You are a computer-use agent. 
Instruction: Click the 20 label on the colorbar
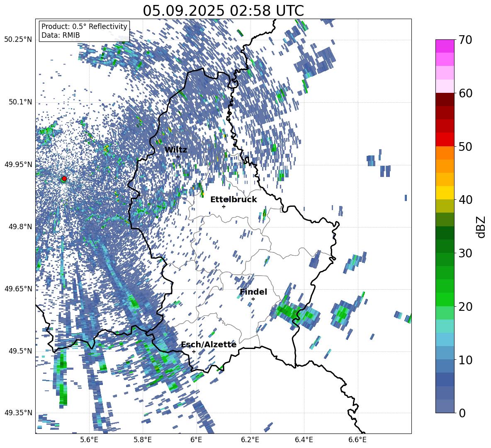pyautogui.click(x=465, y=307)
